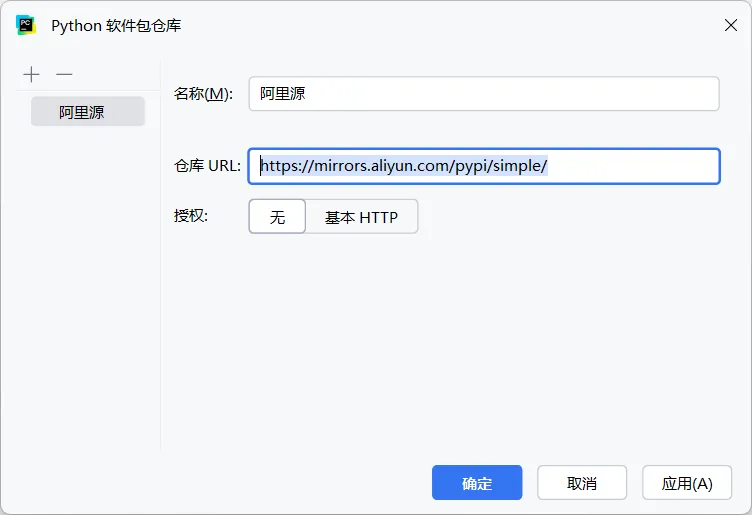Screen dimensions: 752x515
Task: Close the Python 软件包仓库 dialog
Action: (x=730, y=25)
